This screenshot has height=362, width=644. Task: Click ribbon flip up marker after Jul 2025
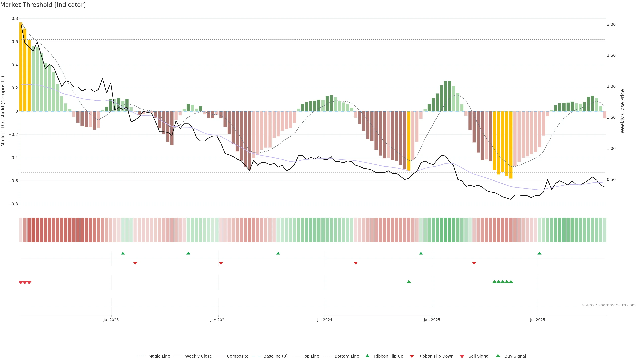[x=539, y=253]
